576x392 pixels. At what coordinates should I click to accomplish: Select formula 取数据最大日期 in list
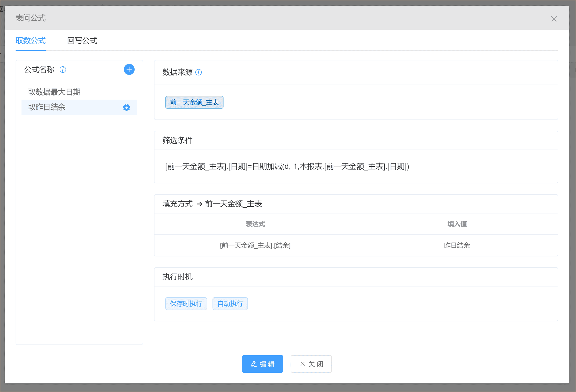79,92
